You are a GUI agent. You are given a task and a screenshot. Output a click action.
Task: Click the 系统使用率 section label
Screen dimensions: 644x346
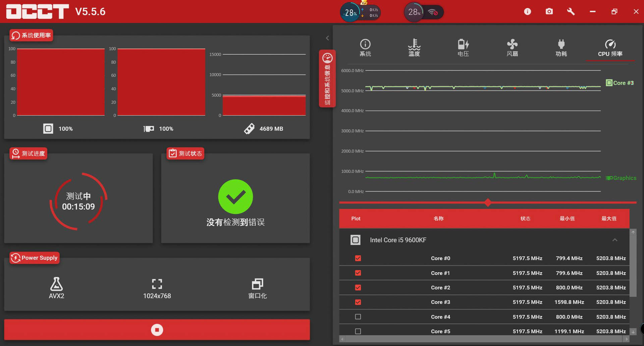pos(32,35)
